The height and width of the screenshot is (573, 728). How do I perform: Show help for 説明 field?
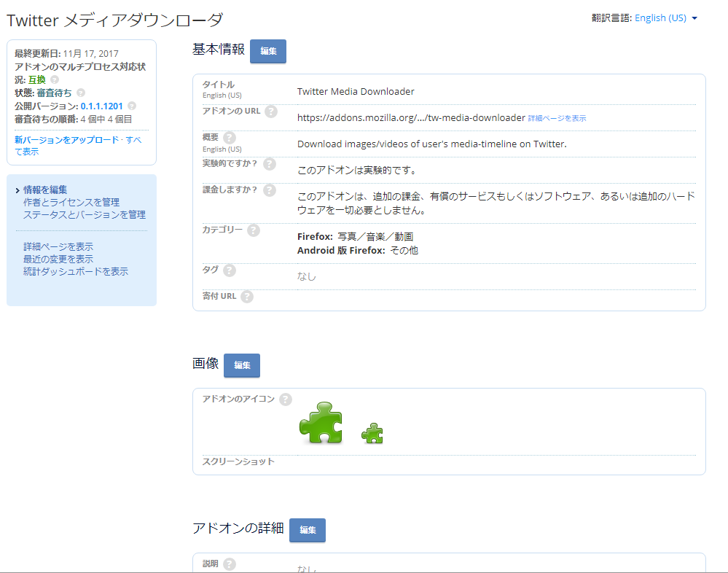[230, 564]
